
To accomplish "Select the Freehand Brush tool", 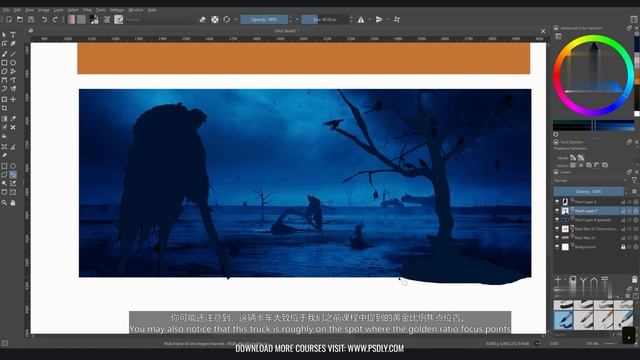I will point(4,53).
